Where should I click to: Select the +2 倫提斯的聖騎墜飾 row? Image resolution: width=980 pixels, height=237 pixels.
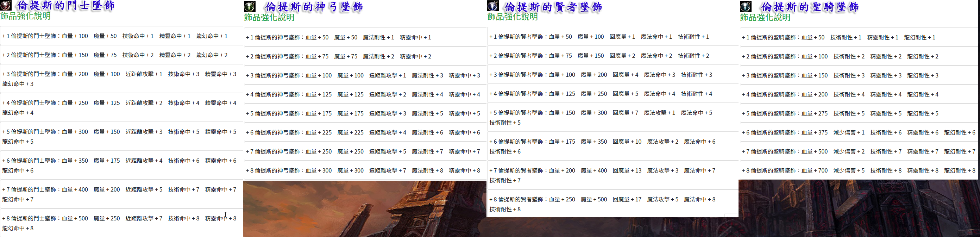(x=859, y=57)
